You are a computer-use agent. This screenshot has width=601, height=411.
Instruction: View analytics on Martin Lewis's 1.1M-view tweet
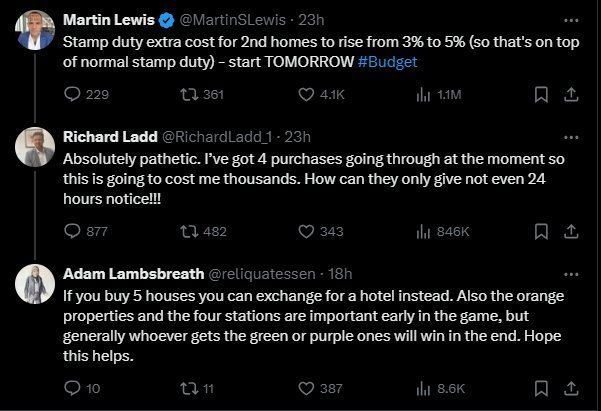pyautogui.click(x=423, y=95)
